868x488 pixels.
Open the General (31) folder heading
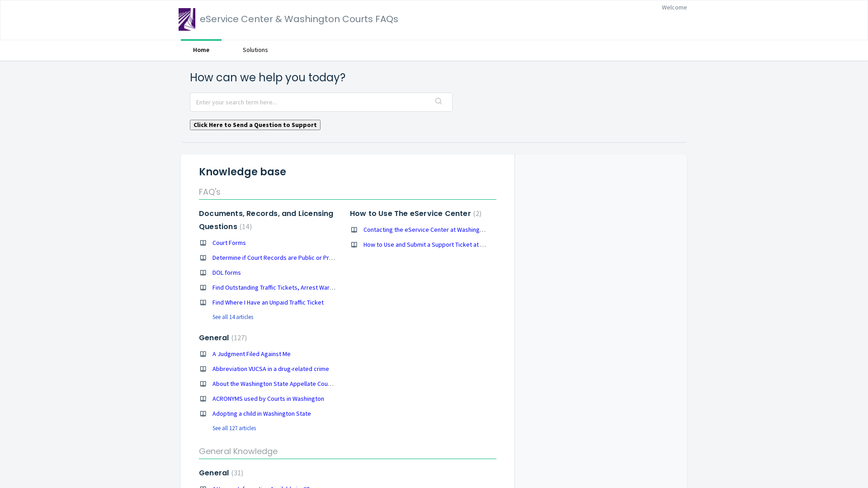(x=214, y=473)
